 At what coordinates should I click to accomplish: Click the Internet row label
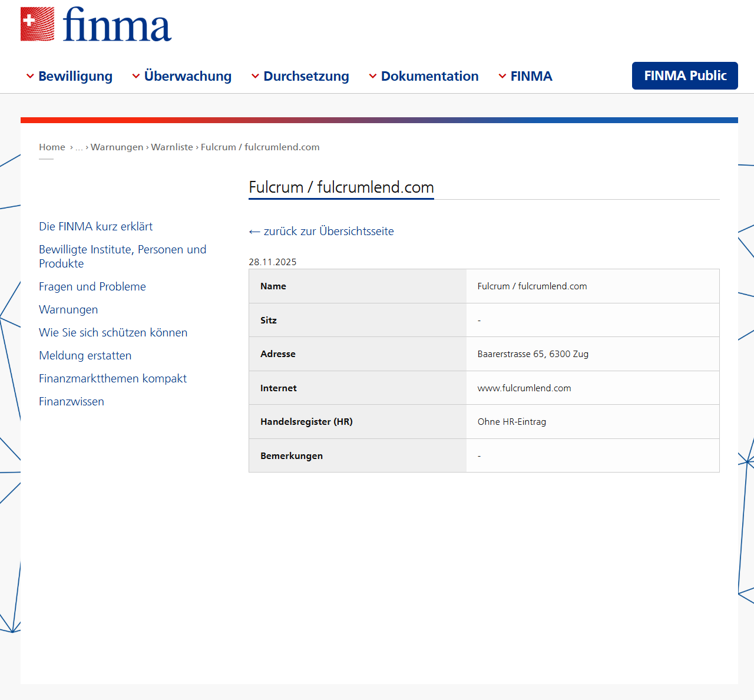click(x=279, y=388)
